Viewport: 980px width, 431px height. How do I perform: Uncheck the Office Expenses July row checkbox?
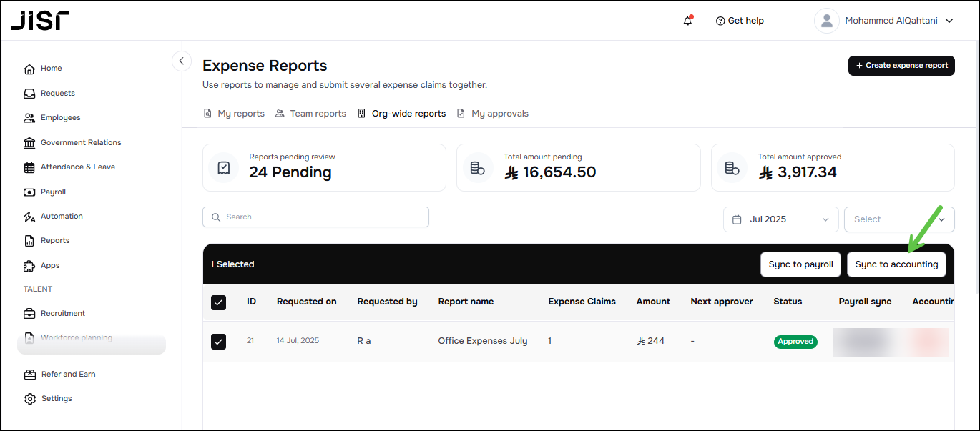pyautogui.click(x=219, y=342)
